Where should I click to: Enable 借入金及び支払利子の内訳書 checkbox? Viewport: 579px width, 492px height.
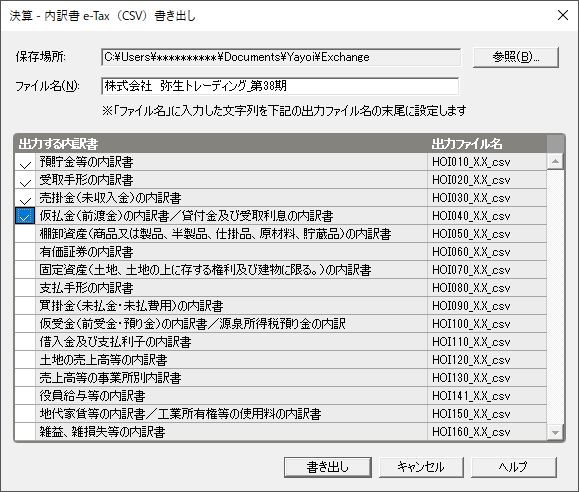25,342
